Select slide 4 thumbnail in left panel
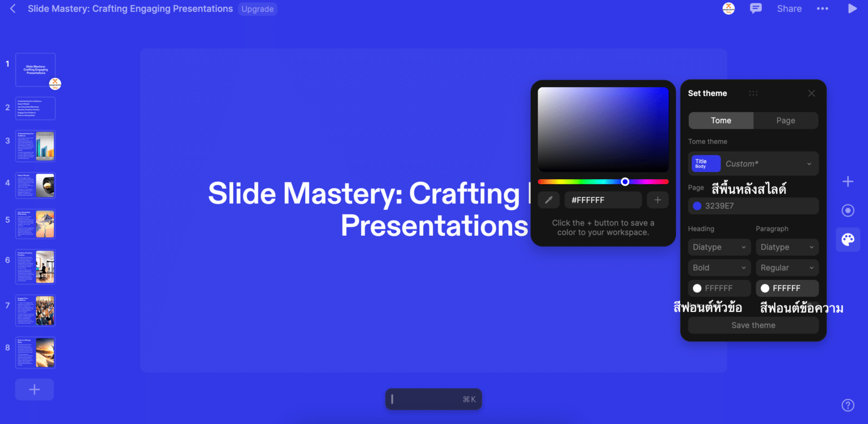The height and width of the screenshot is (424, 868). 35,185
